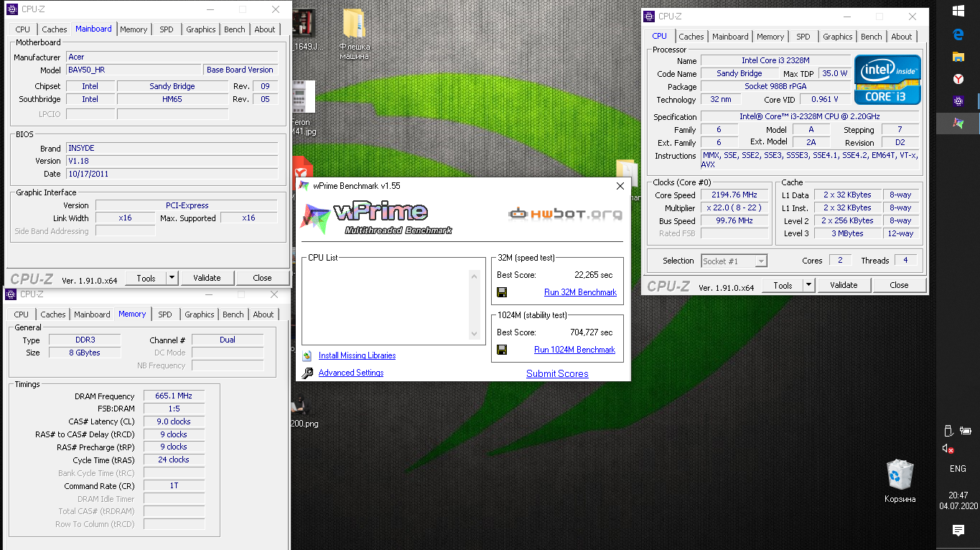Open the muted volume tray icon
Screen dimensions: 980x550
948,449
